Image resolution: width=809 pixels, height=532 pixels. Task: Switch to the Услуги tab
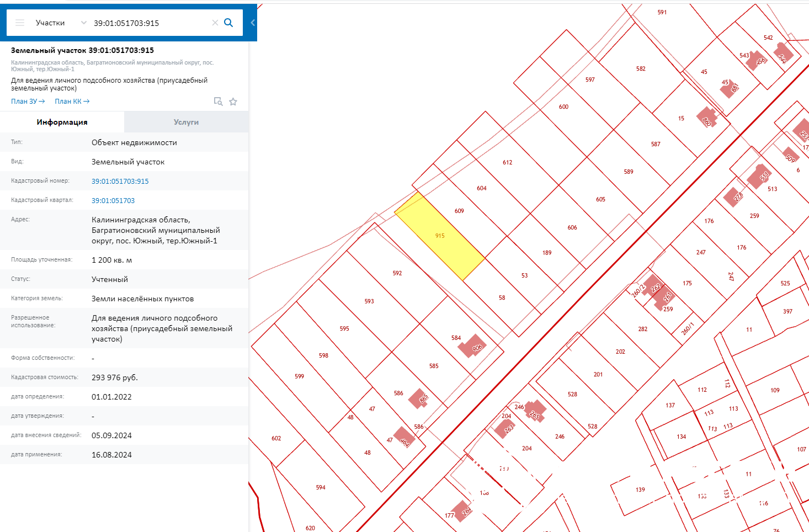186,122
